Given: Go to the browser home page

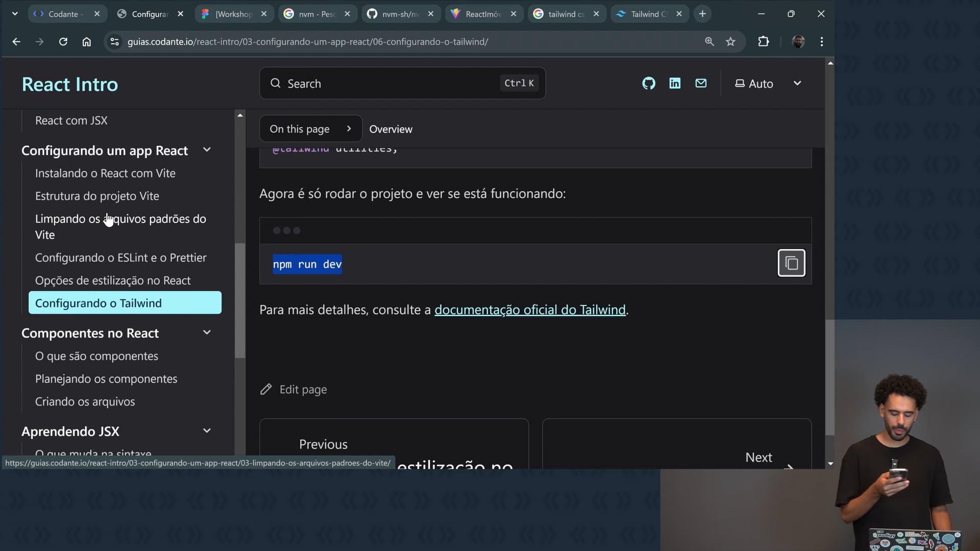Looking at the screenshot, I should (x=87, y=42).
